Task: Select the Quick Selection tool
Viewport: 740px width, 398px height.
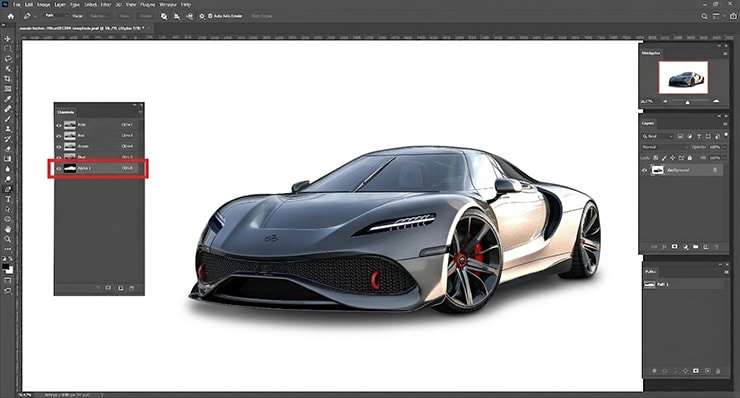Action: click(8, 69)
